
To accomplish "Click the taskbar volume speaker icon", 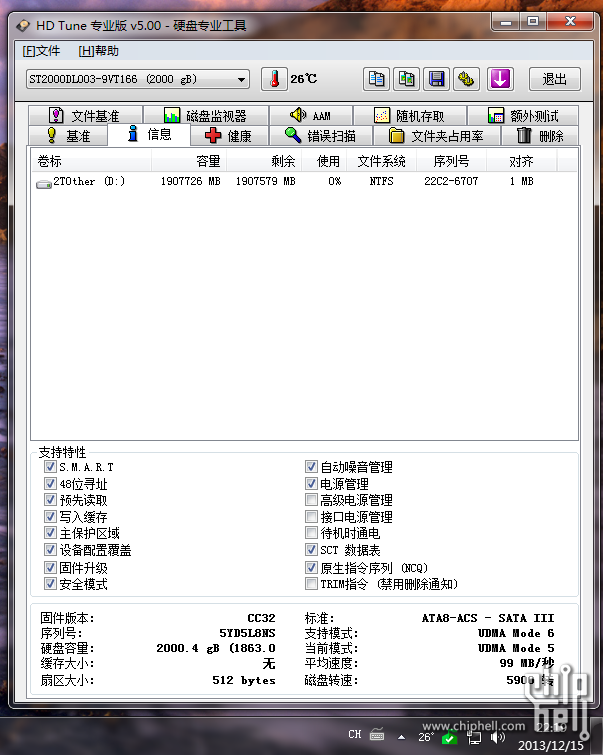I will click(x=498, y=737).
